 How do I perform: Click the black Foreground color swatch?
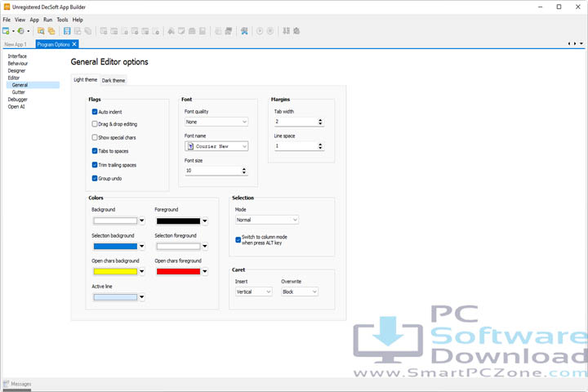coord(178,221)
